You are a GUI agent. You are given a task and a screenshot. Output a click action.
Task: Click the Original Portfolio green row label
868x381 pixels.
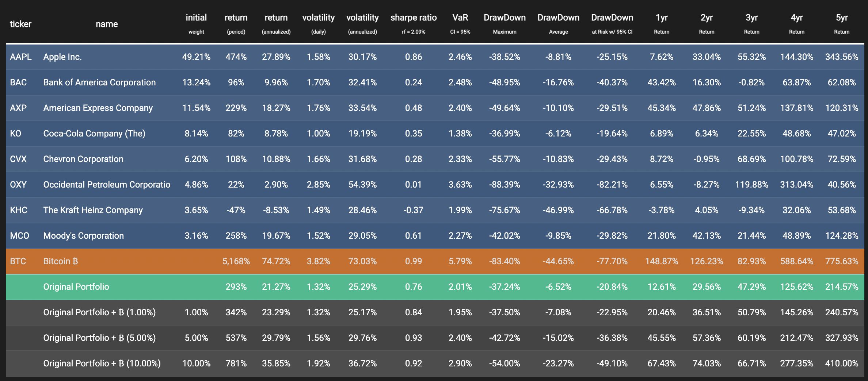pyautogui.click(x=76, y=287)
